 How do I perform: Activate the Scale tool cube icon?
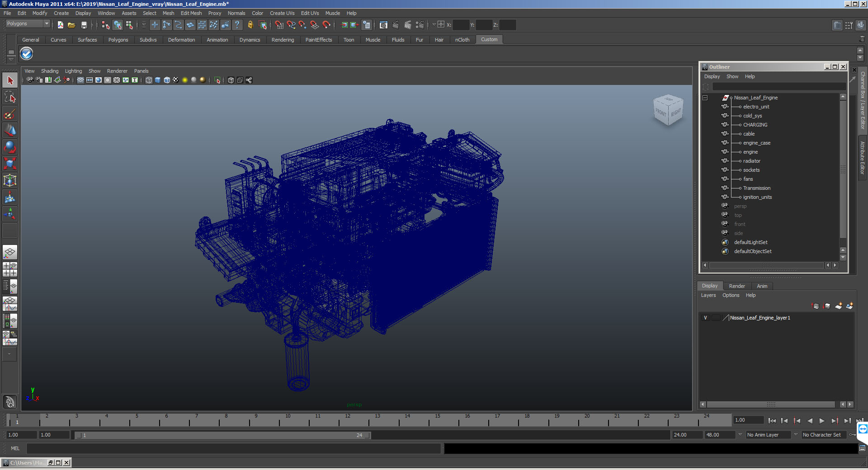[10, 164]
